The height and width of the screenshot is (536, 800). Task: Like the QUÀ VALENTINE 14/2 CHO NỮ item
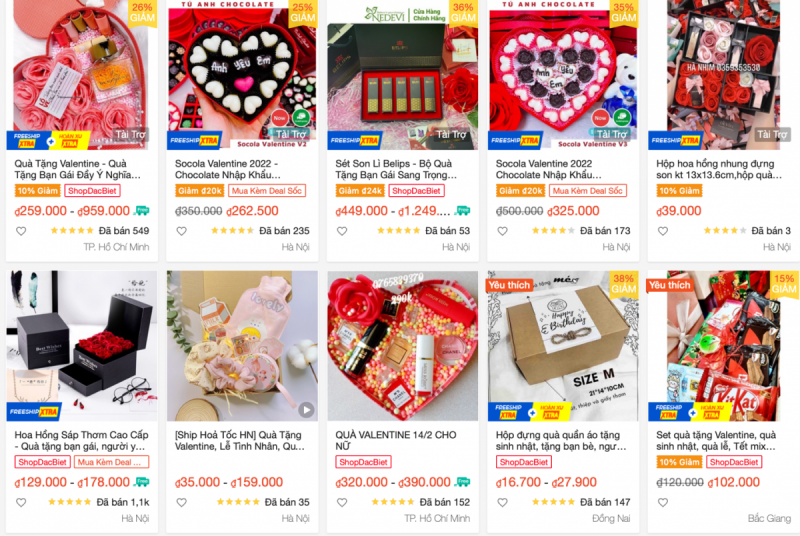point(342,502)
